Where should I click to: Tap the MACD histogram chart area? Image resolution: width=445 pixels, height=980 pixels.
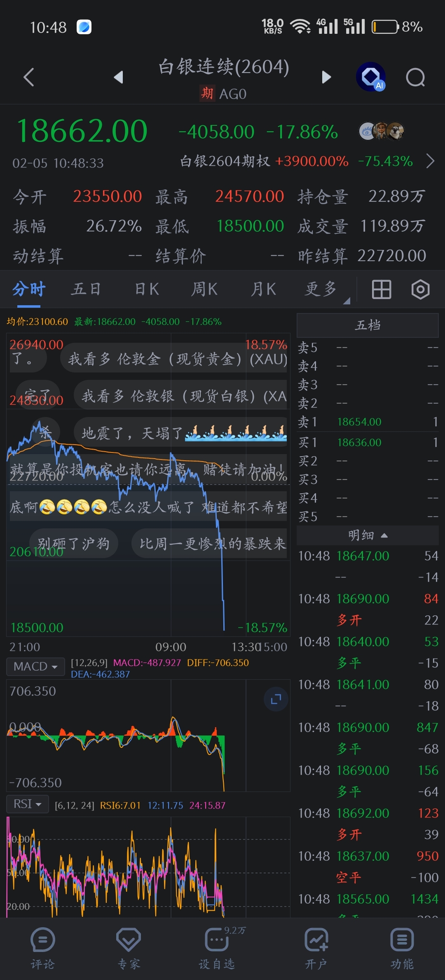pyautogui.click(x=148, y=735)
